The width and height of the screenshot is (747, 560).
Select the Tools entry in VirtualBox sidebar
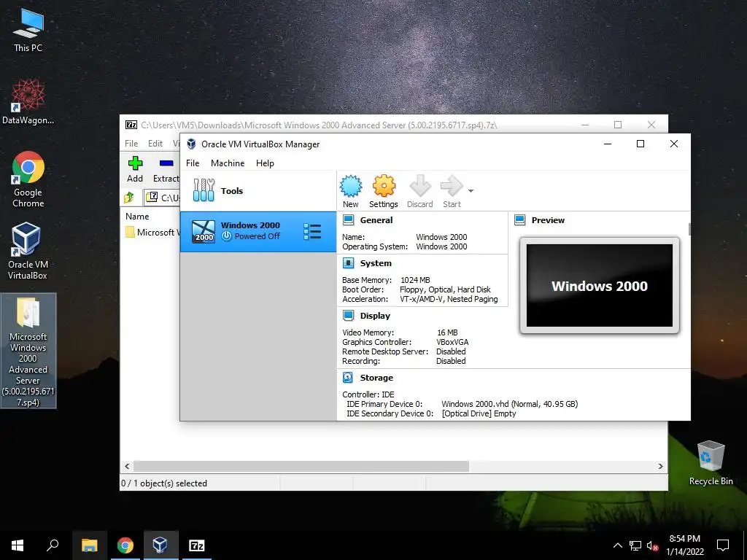258,191
